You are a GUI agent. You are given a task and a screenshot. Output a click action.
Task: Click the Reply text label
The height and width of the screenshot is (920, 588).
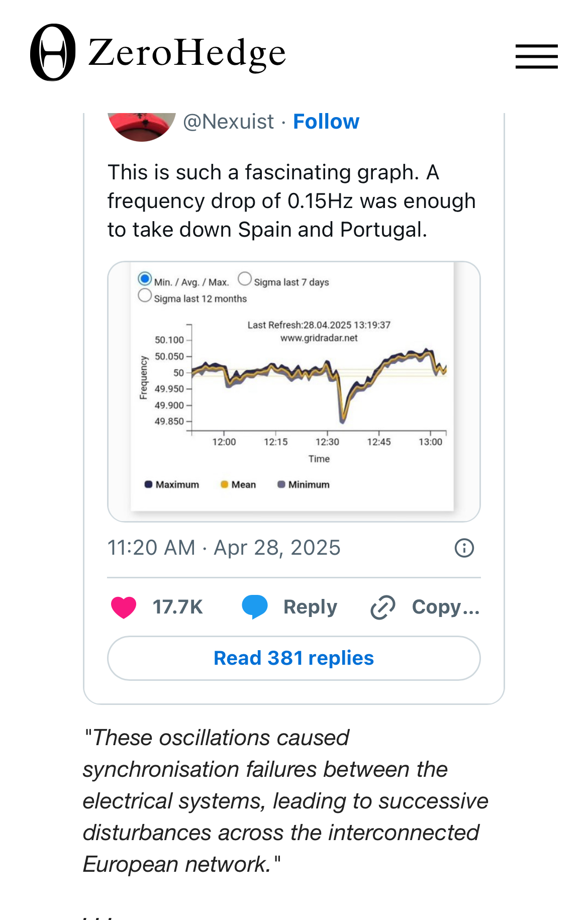coord(310,607)
